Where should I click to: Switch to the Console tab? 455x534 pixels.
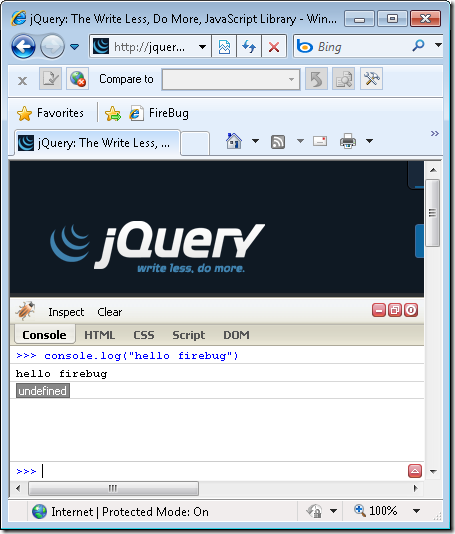point(44,335)
